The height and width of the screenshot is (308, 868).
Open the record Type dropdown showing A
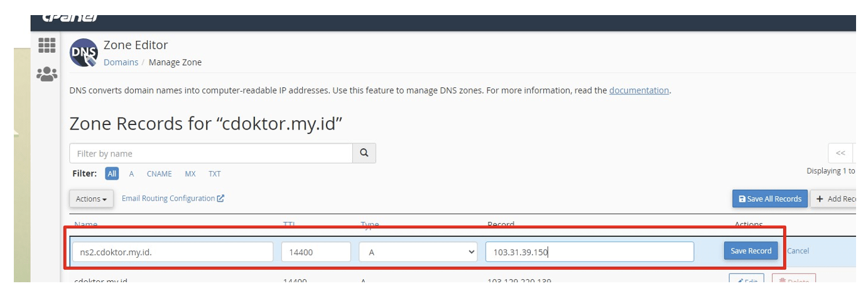point(418,252)
